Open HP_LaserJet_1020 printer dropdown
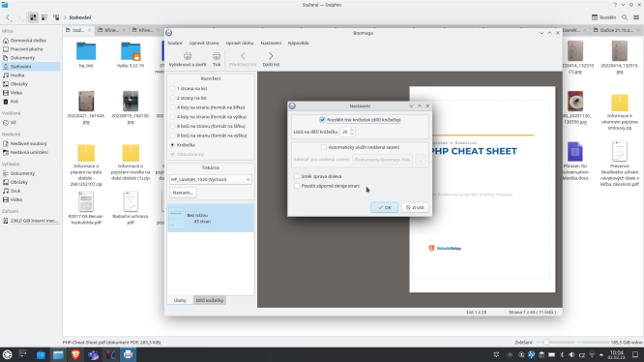Screen dimensions: 644x362 coord(210,180)
